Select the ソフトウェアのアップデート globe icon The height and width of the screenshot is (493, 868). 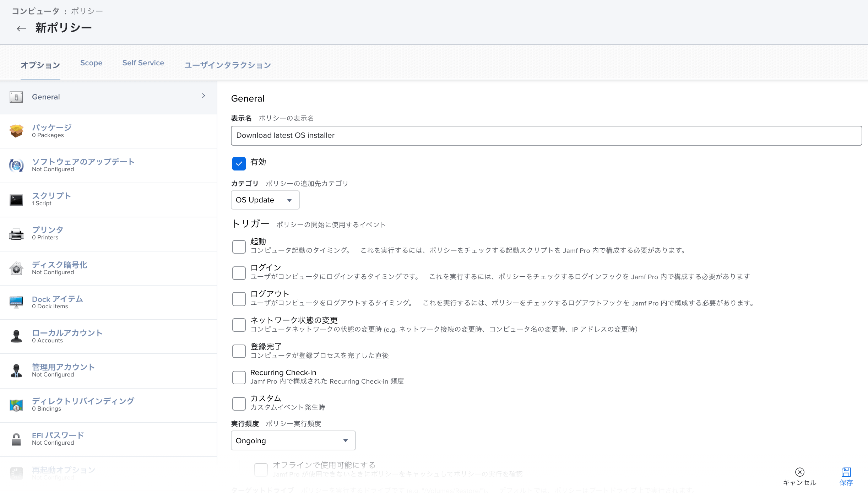(x=16, y=165)
